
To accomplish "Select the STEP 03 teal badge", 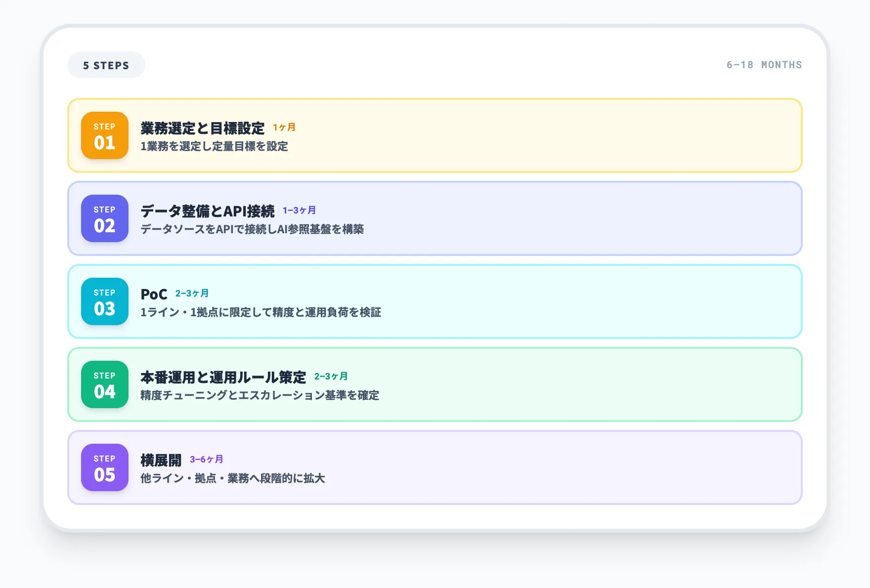I will click(104, 302).
